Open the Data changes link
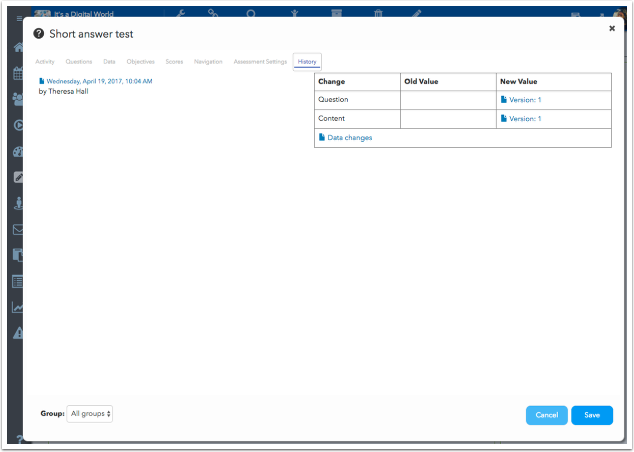 tap(350, 138)
